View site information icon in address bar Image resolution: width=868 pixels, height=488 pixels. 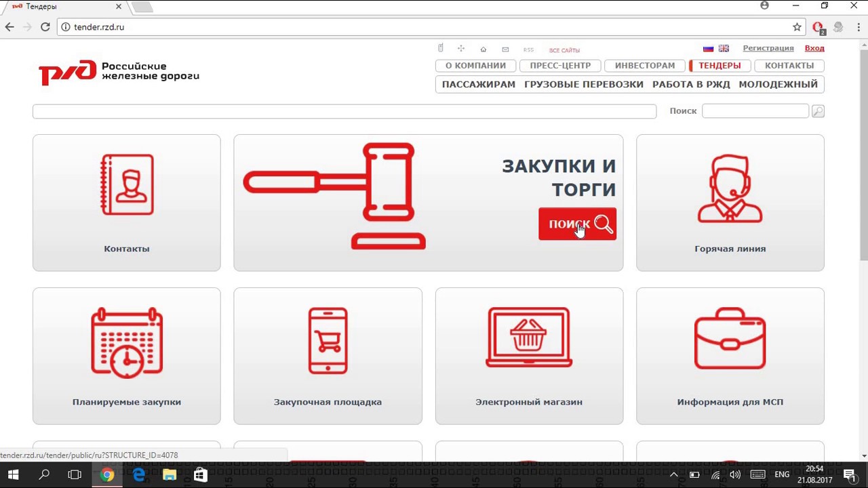point(65,27)
